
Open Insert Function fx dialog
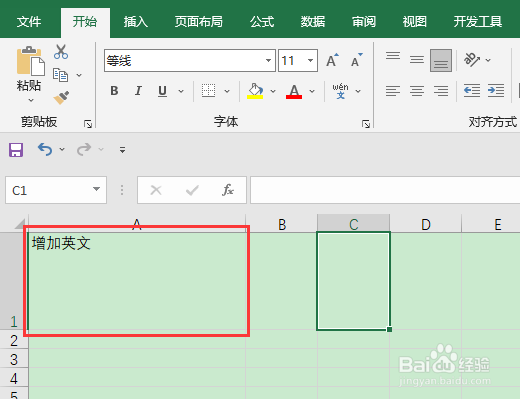point(228,190)
